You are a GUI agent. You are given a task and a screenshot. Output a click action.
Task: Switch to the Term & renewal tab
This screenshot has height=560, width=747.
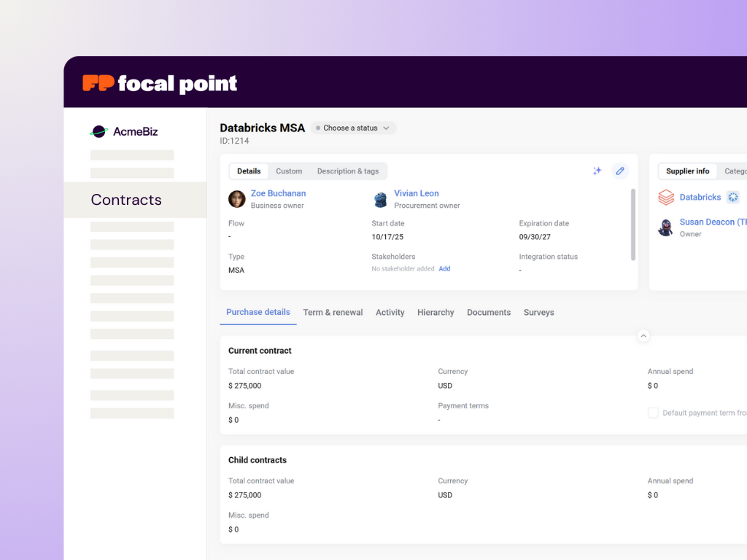point(333,313)
